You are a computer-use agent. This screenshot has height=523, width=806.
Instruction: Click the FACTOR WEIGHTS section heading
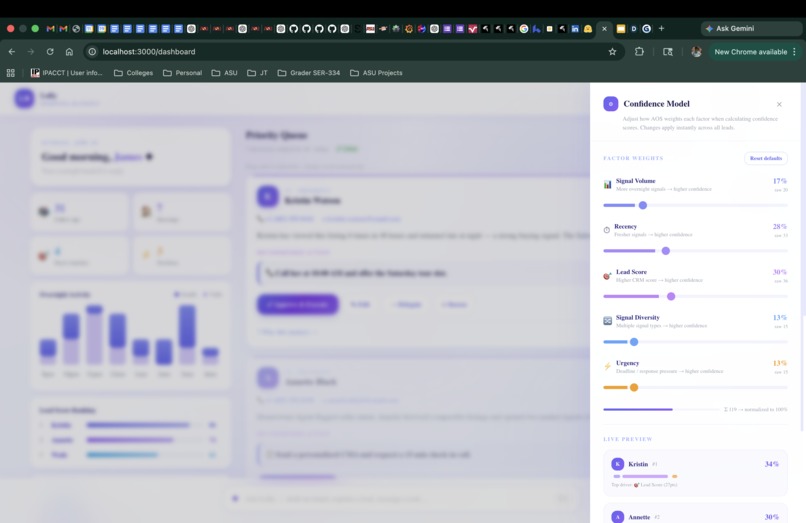(633, 158)
